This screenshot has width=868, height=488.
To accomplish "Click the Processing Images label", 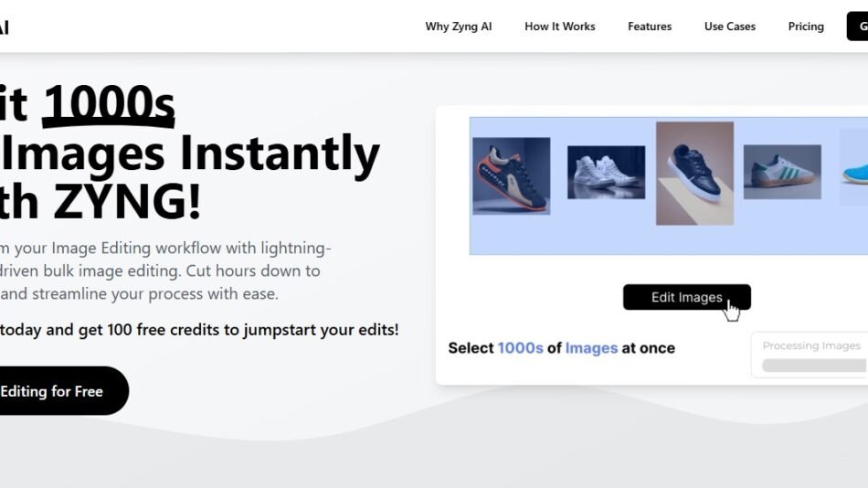I will (811, 345).
